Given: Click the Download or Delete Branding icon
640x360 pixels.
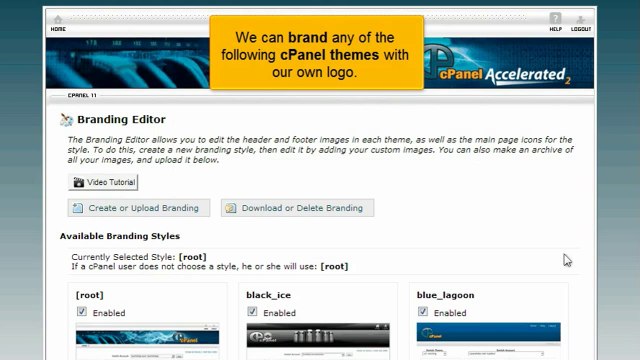Looking at the screenshot, I should tap(231, 208).
